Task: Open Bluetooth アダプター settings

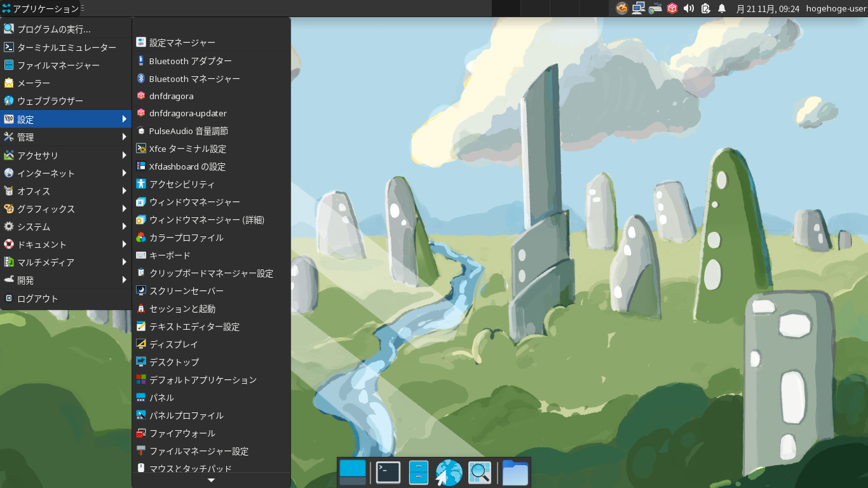Action: coord(211,61)
